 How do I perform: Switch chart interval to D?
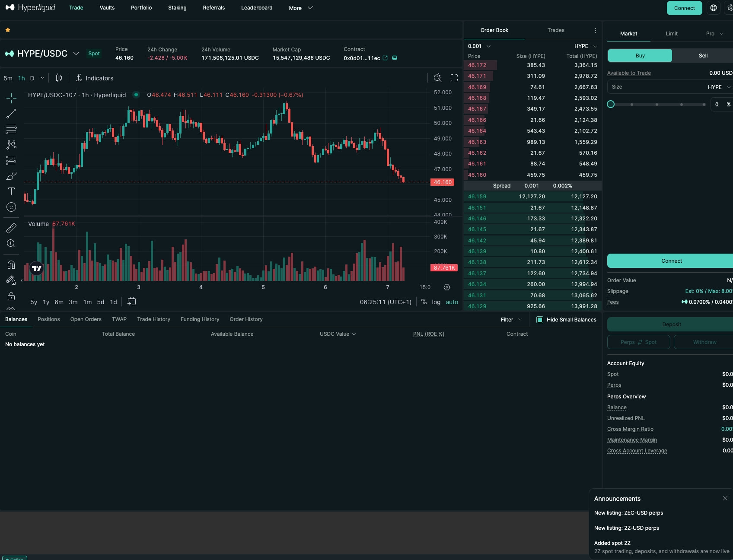pyautogui.click(x=32, y=78)
